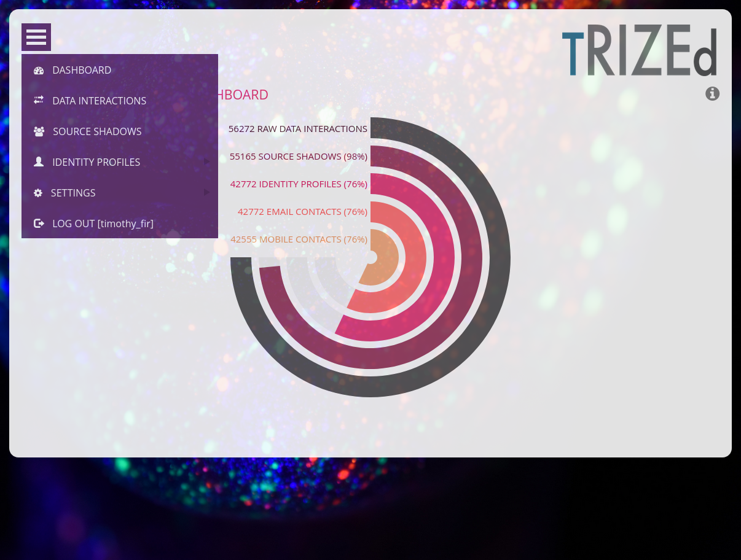Choose Settings in the side menu

(x=120, y=193)
